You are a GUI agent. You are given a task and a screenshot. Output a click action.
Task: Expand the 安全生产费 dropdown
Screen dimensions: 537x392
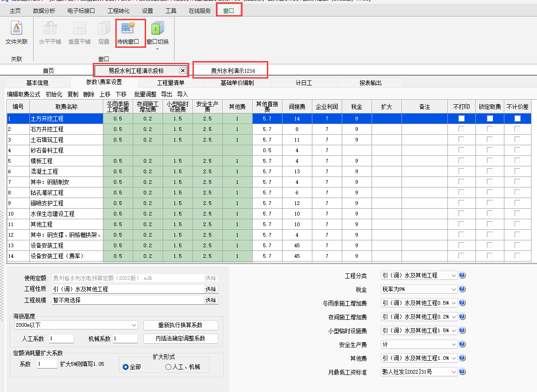click(454, 344)
